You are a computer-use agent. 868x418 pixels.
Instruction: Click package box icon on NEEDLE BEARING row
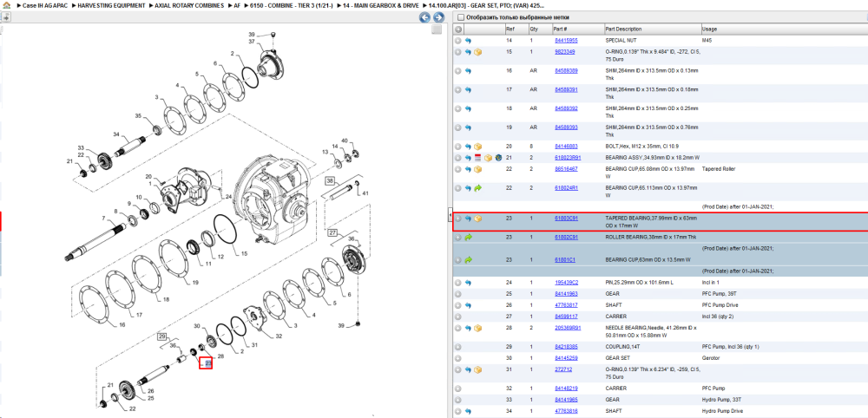477,328
